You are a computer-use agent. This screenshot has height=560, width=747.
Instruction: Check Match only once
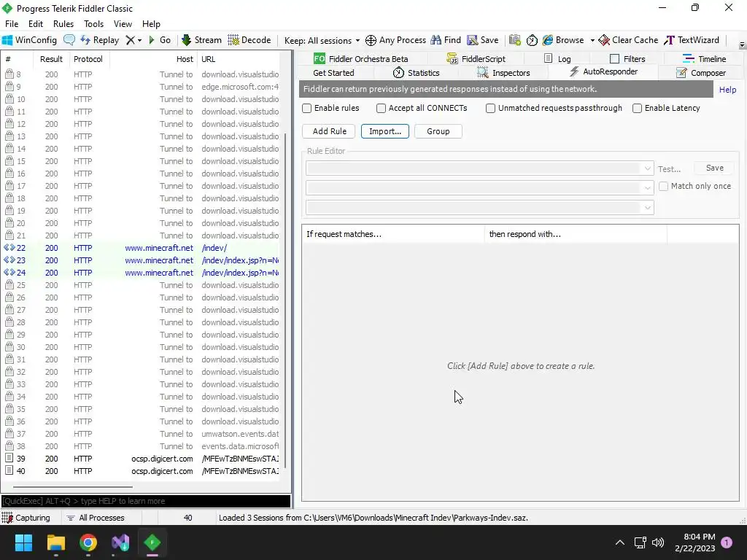coord(663,186)
